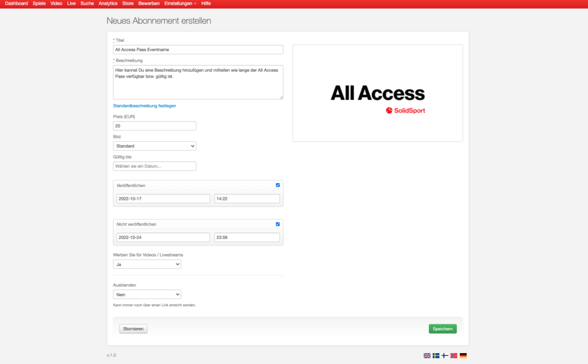The width and height of the screenshot is (588, 364).
Task: Open the Einstellungen menu
Action: 180,3
